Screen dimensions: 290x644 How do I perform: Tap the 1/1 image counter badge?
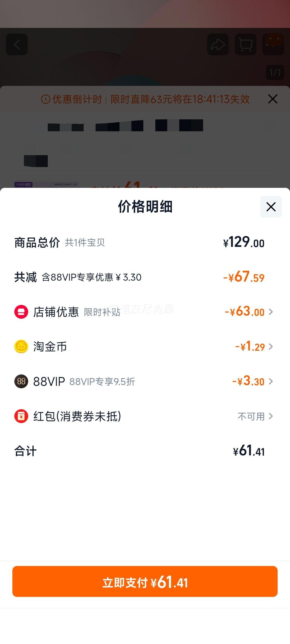(x=275, y=72)
